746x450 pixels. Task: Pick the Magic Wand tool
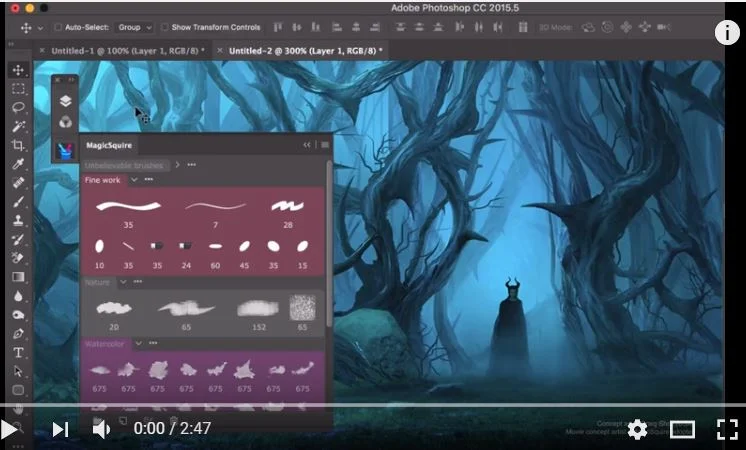18,127
